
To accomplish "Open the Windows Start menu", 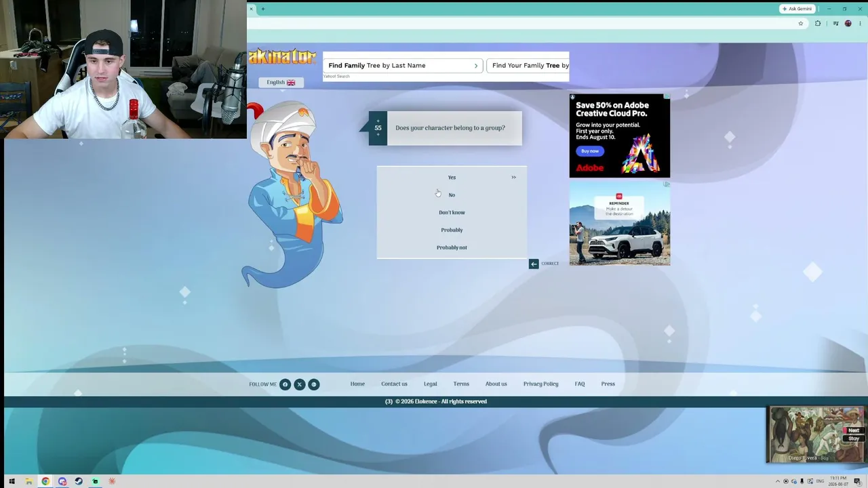I will point(12,482).
